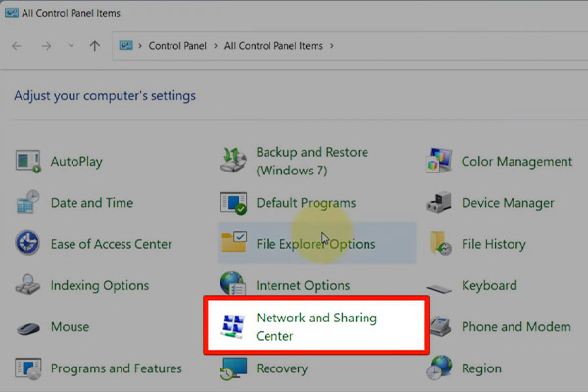This screenshot has width=588, height=392.
Task: Open the Color Management link
Action: pyautogui.click(x=516, y=162)
